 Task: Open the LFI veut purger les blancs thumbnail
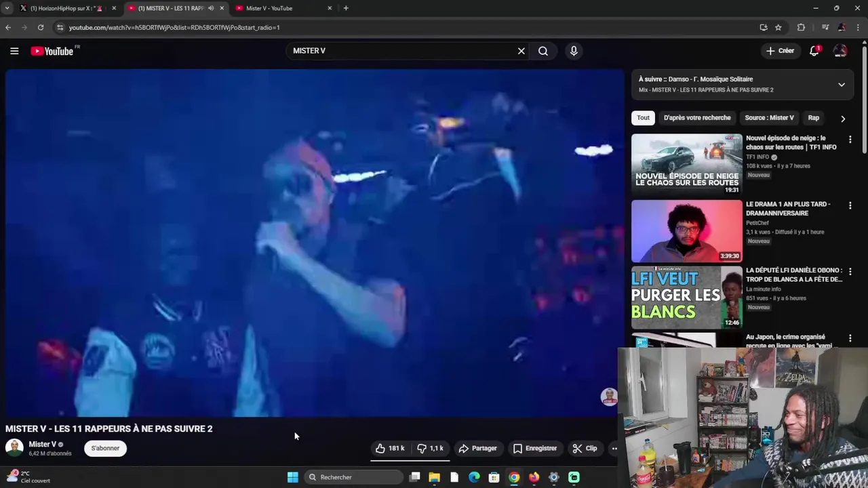tap(687, 298)
